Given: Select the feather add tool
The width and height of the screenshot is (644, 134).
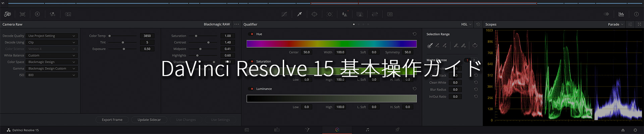Looking at the screenshot, I should point(464,45).
